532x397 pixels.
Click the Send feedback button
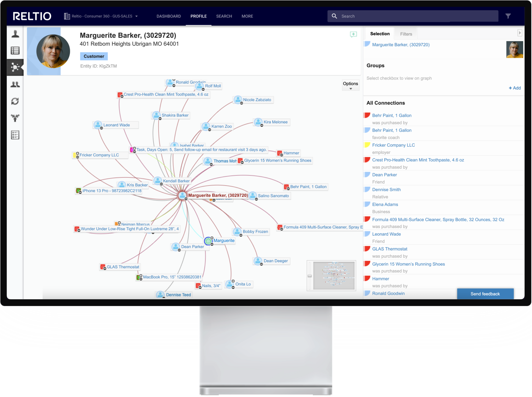(x=485, y=294)
